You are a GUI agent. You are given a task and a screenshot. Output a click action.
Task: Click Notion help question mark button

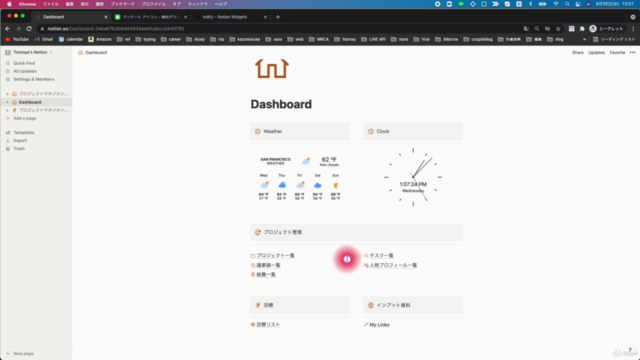630,350
